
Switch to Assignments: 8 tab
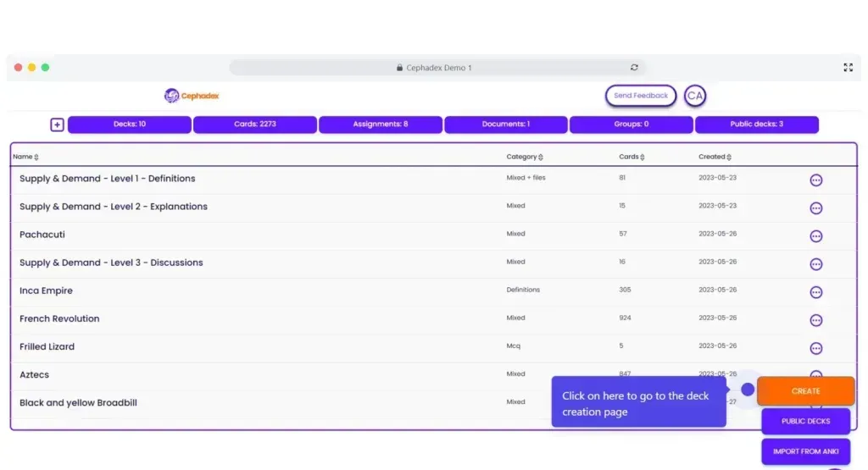point(381,124)
